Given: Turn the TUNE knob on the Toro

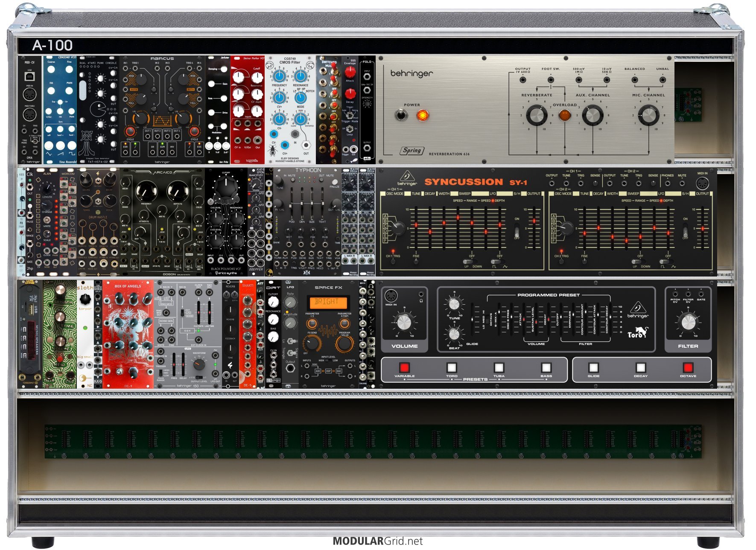Looking at the screenshot, I should [x=454, y=304].
